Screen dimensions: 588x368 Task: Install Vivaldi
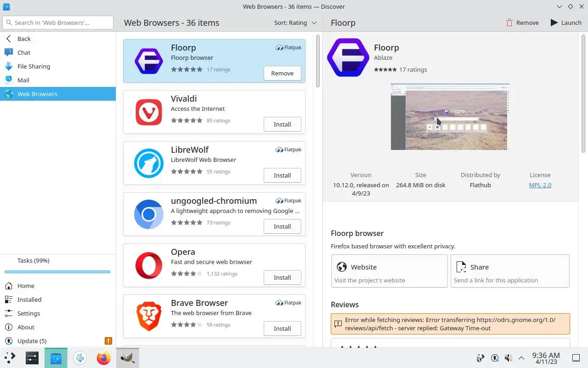point(282,124)
